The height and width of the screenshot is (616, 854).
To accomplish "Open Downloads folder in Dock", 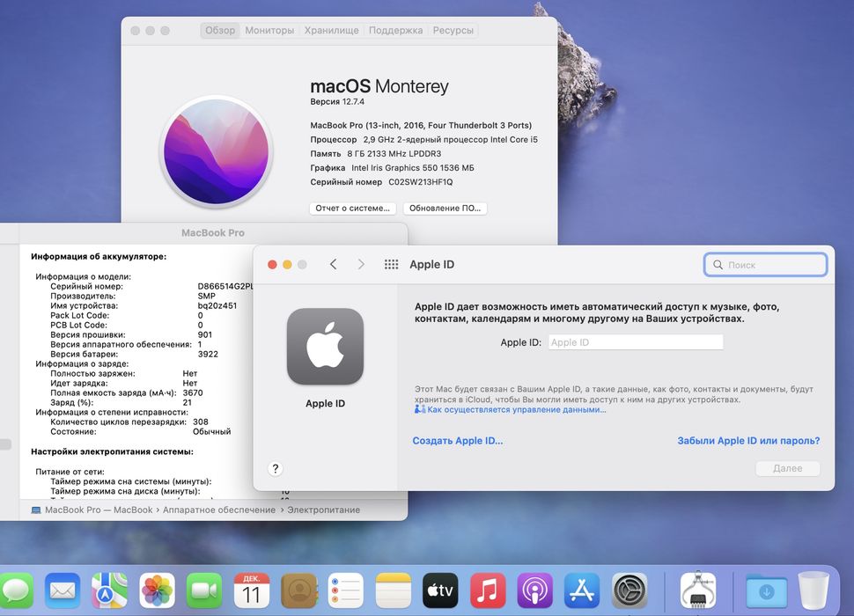I will click(x=766, y=591).
